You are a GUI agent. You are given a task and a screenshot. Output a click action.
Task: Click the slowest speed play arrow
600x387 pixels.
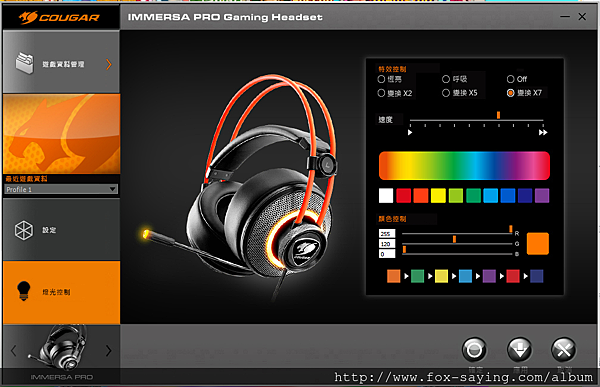tap(410, 132)
